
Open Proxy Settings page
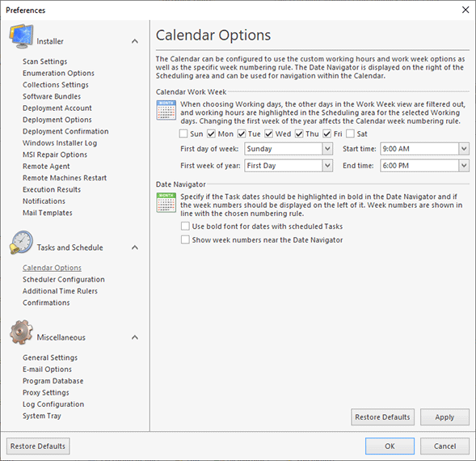click(46, 392)
